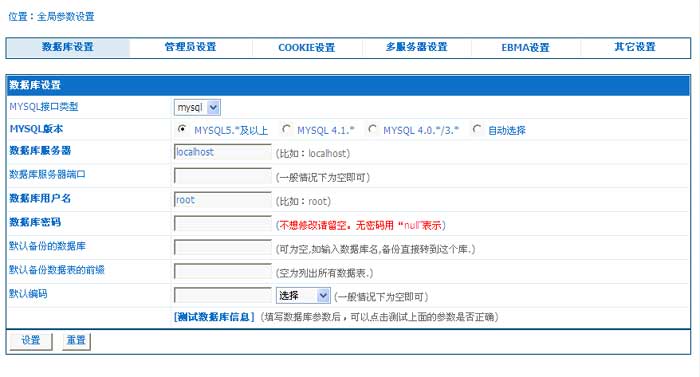Go to the 多服务器设置 tab

[417, 47]
